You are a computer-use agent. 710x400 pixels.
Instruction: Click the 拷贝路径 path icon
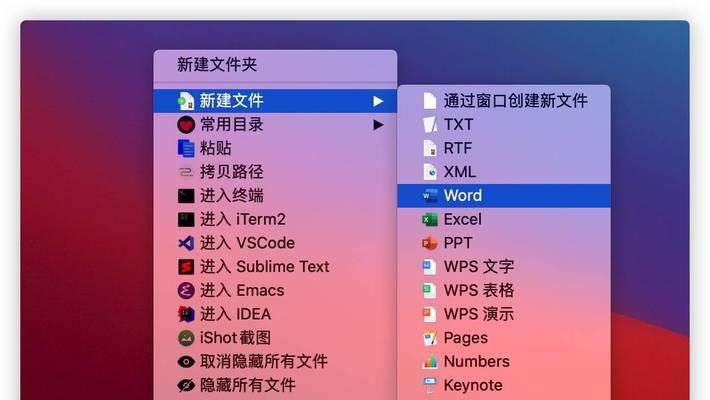(x=186, y=172)
